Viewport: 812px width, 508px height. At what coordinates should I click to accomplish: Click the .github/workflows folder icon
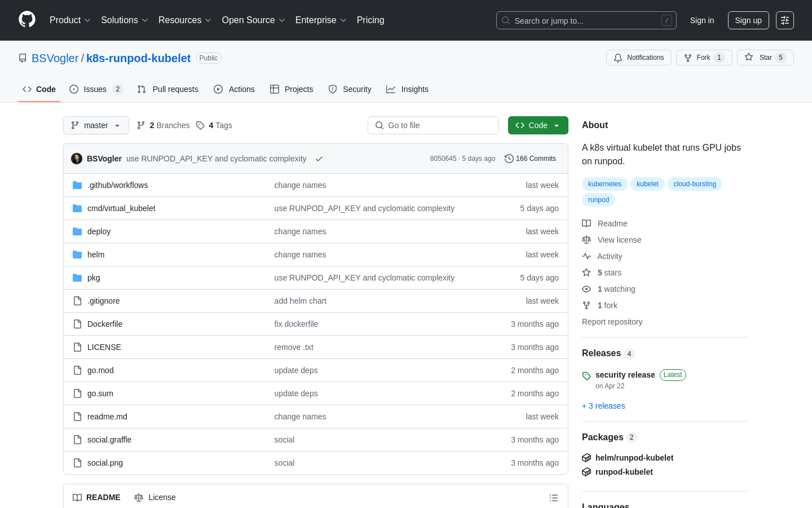(77, 185)
